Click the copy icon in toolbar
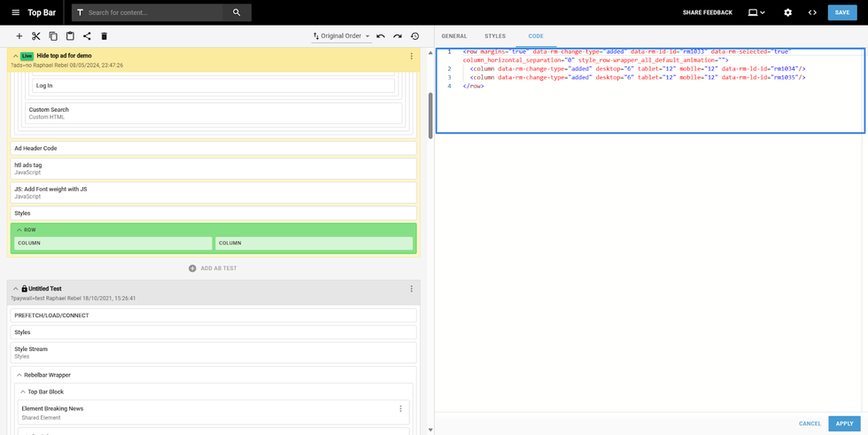Screen dimensions: 868x435 [53, 36]
